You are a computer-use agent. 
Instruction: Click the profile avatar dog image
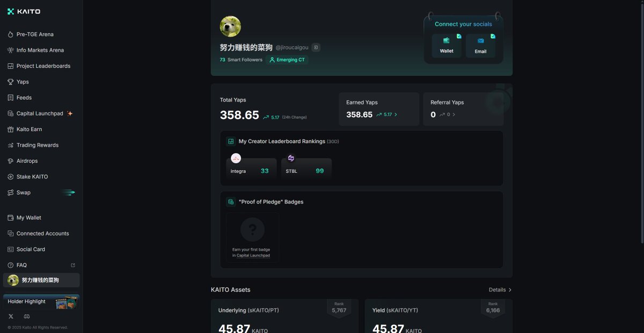tap(230, 26)
